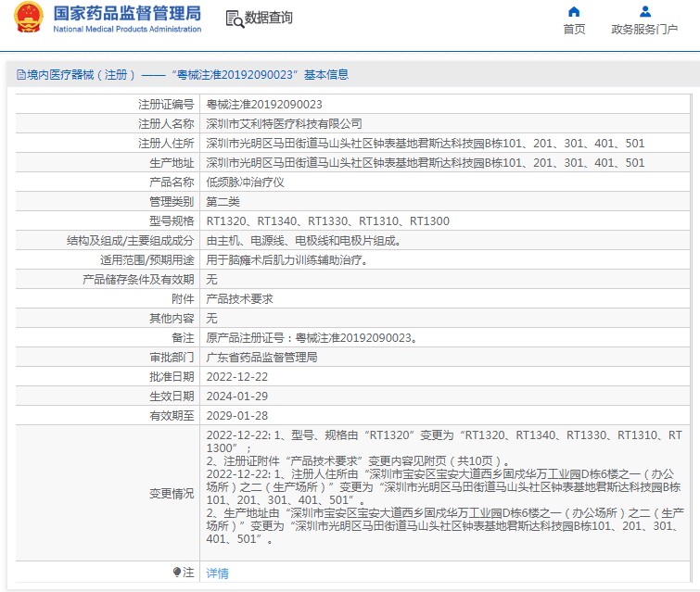Image resolution: width=700 pixels, height=592 pixels.
Task: Open the 数据查询 search icon
Action: [235, 19]
